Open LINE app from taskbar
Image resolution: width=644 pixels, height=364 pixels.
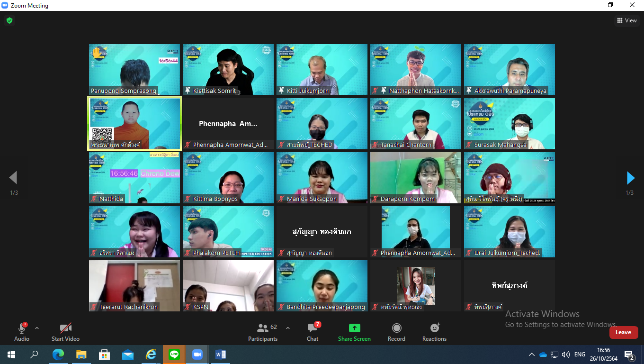174,355
